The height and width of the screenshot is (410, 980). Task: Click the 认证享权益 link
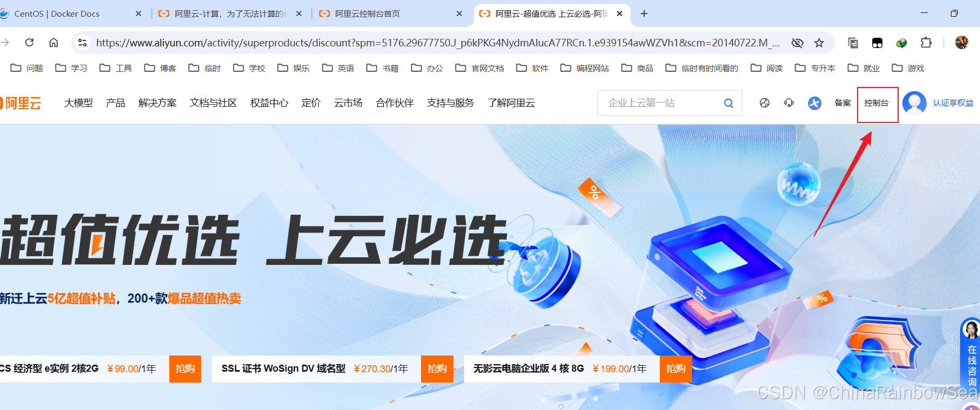tap(953, 103)
